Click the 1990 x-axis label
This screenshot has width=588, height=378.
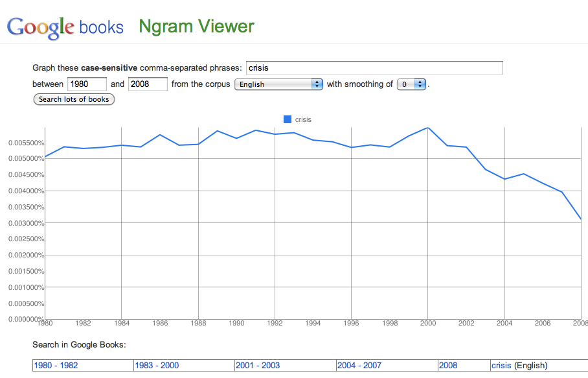tap(236, 323)
